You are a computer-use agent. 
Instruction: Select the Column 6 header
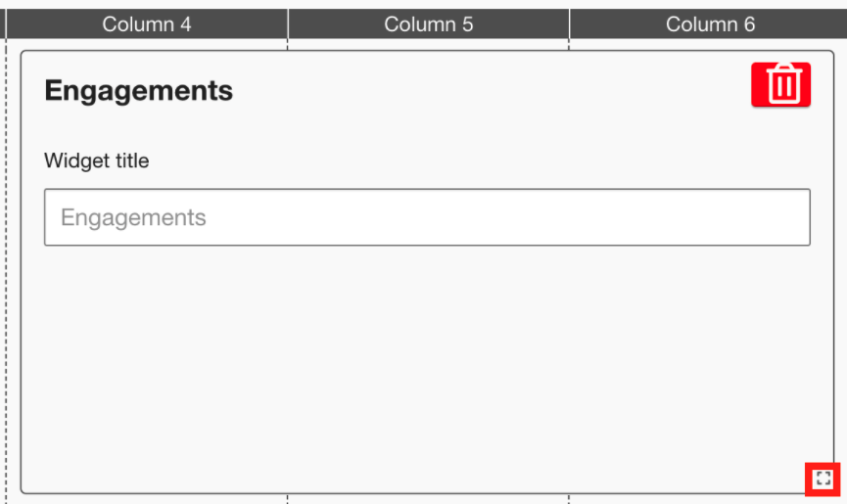click(710, 24)
